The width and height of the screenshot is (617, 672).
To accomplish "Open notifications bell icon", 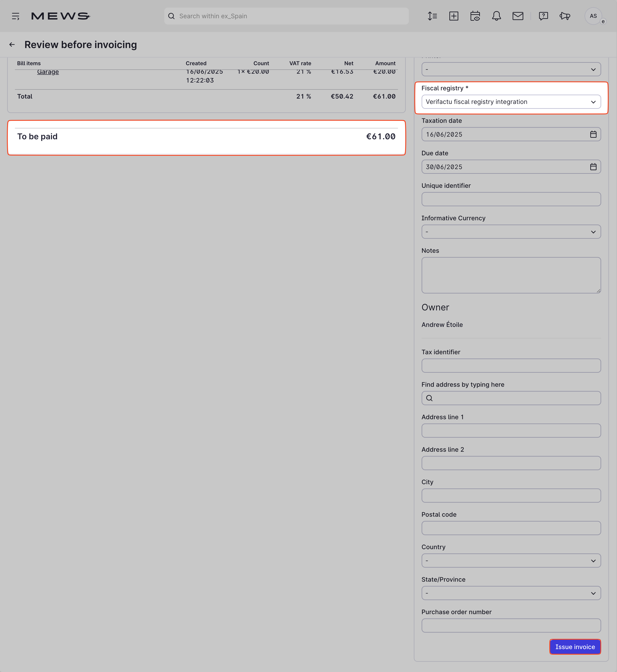I will coord(496,16).
